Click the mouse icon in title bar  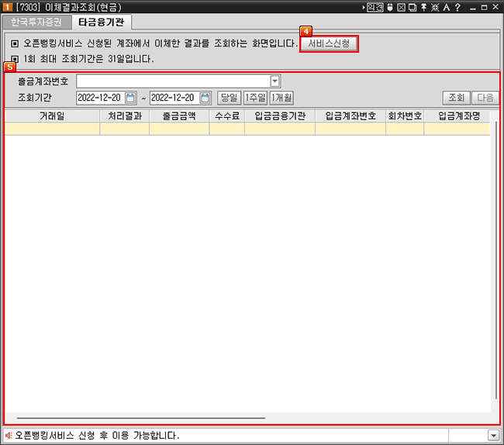389,7
